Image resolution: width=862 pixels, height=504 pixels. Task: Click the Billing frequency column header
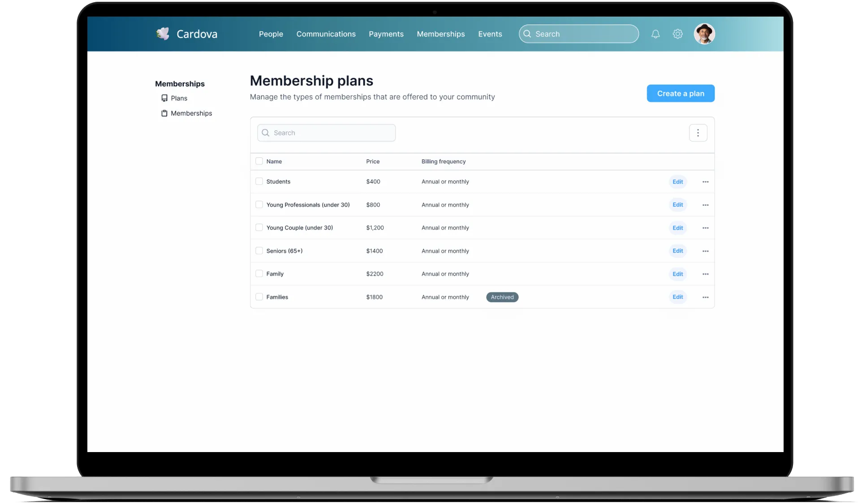[444, 162]
